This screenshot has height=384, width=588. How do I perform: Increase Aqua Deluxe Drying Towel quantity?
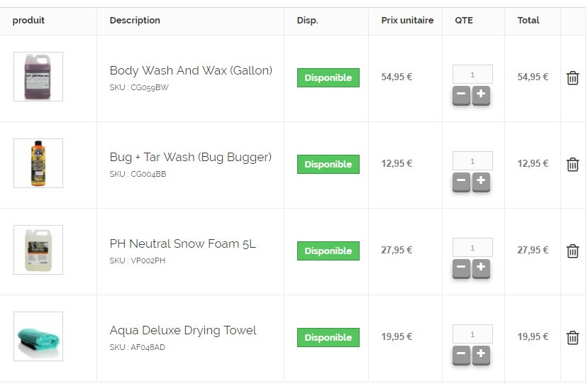[x=481, y=354]
